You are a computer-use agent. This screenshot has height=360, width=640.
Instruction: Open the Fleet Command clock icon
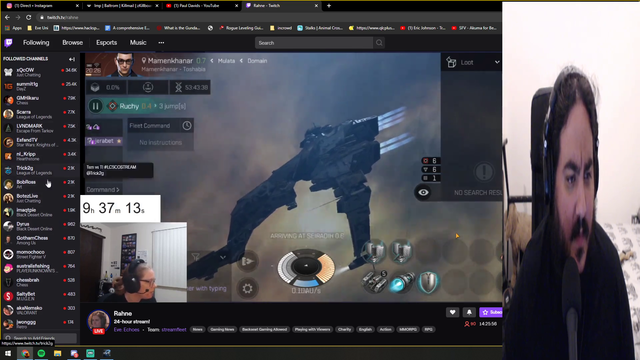(x=187, y=126)
